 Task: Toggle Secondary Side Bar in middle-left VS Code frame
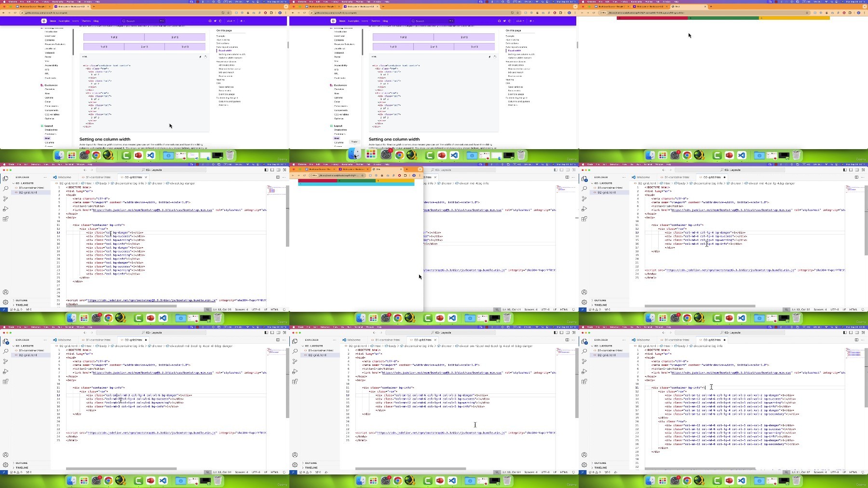pyautogui.click(x=278, y=170)
